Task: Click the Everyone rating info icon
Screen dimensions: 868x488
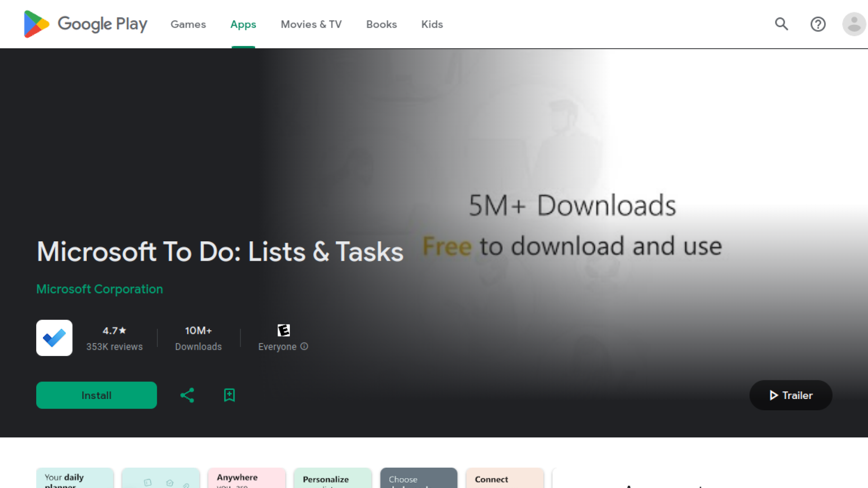Action: click(x=304, y=347)
